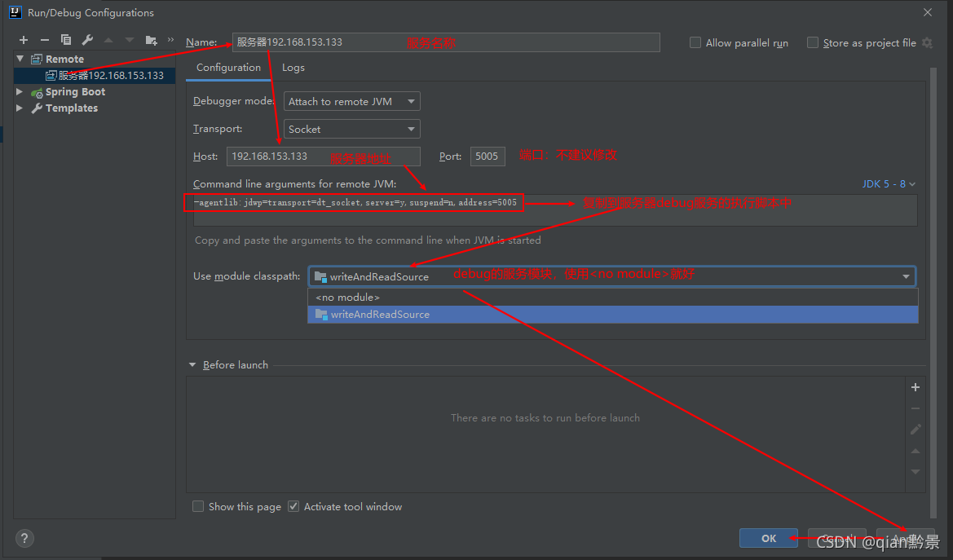
Task: Select the Configuration tab
Action: click(x=227, y=68)
